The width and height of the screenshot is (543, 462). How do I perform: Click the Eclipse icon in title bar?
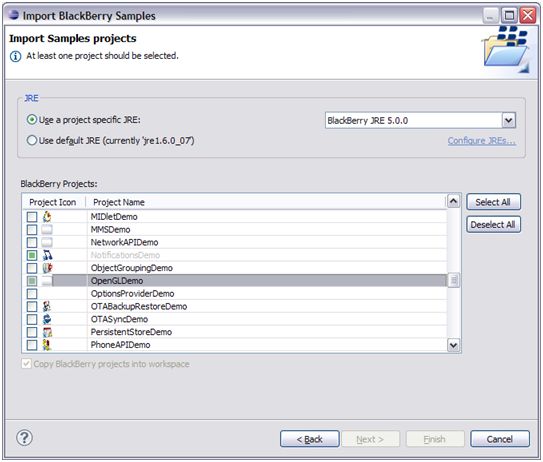pyautogui.click(x=14, y=15)
